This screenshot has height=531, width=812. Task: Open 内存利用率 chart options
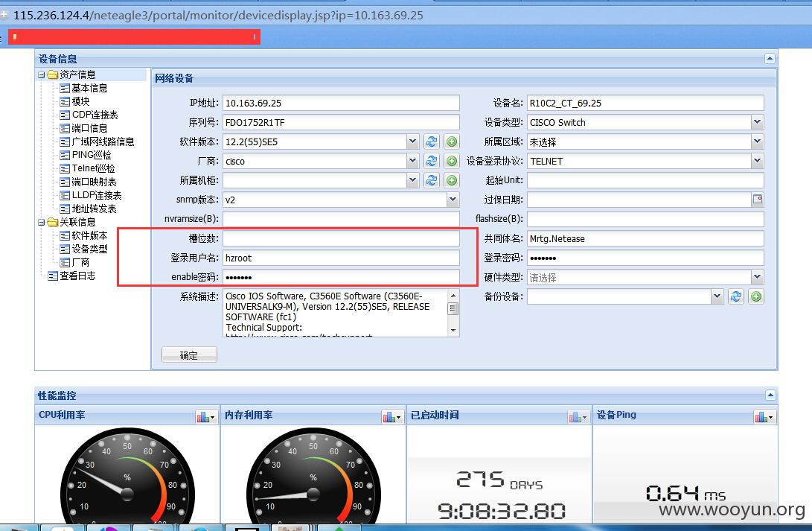(x=392, y=416)
